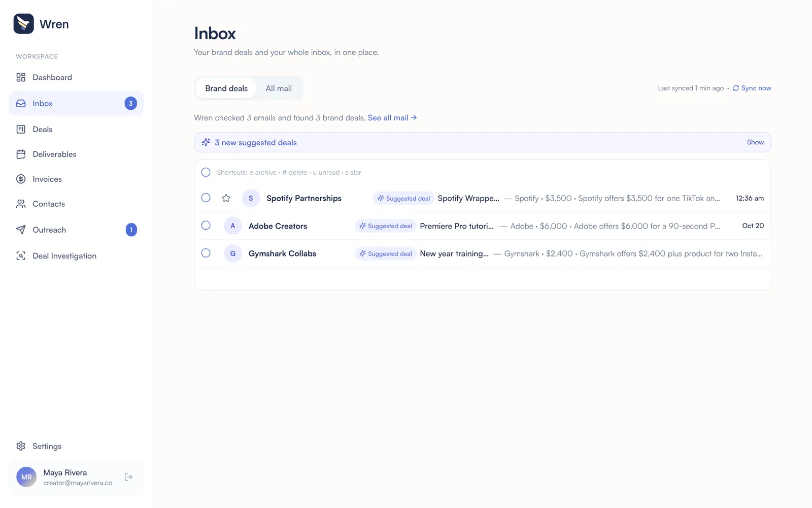Go to Deliverables page

tap(76, 154)
